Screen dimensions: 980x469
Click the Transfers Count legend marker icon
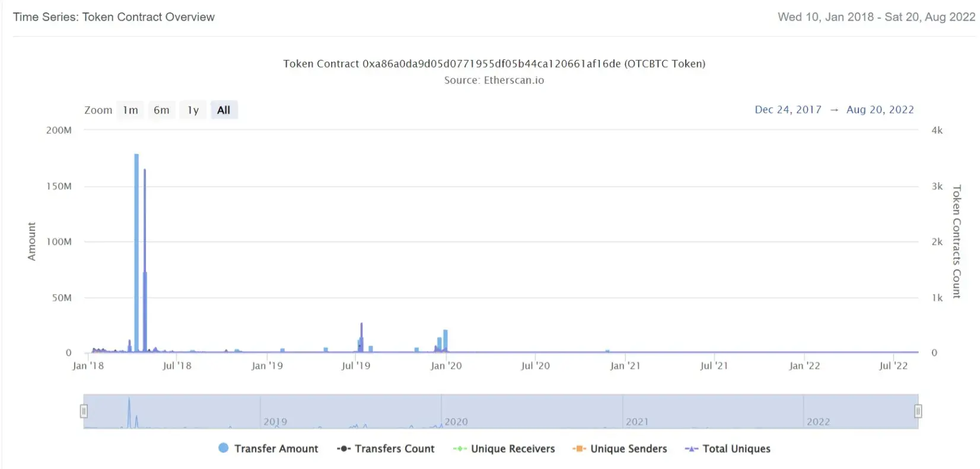[x=343, y=449]
